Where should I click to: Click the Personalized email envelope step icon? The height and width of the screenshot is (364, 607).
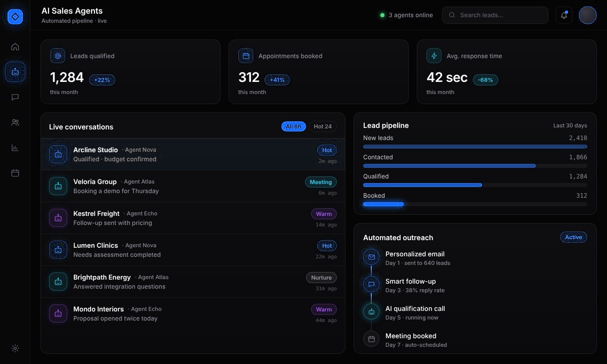pos(371,257)
